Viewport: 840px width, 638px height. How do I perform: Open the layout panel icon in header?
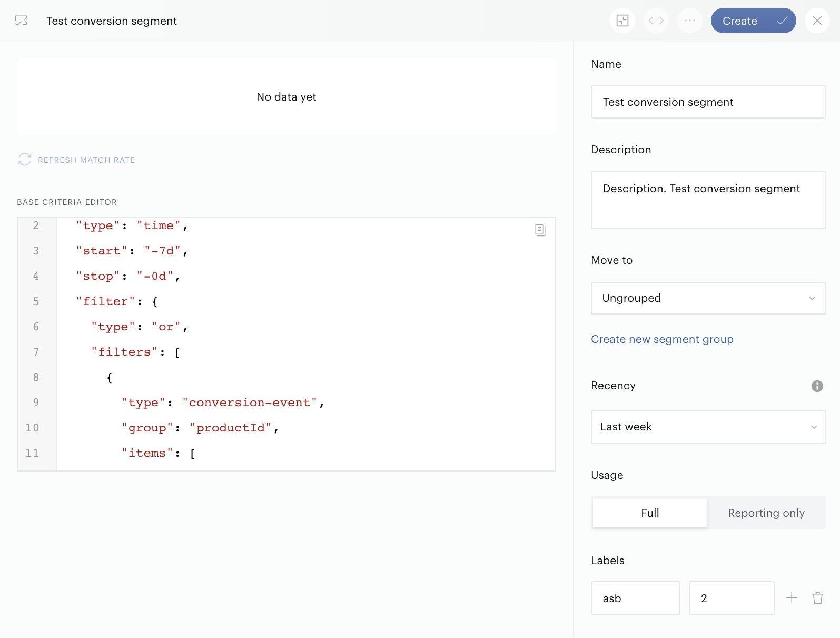click(x=622, y=21)
